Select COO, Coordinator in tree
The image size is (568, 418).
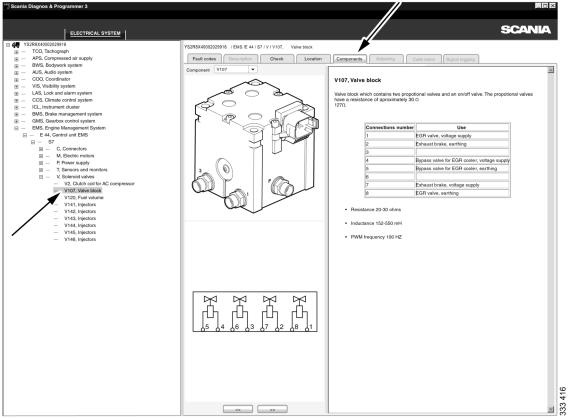(51, 79)
